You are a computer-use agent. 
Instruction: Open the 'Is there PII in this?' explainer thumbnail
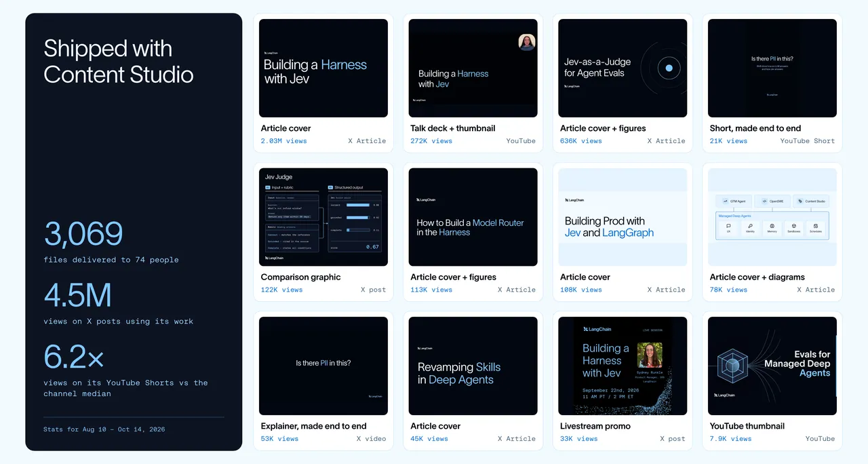323,366
